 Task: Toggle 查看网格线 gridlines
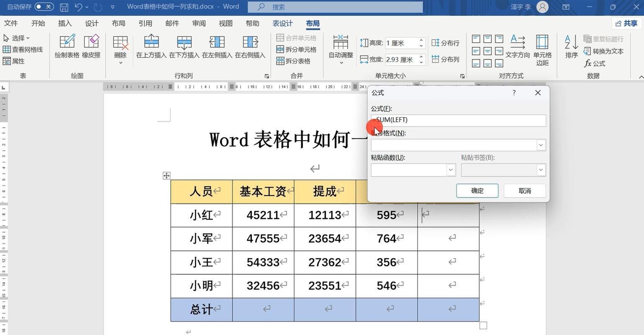pos(23,49)
